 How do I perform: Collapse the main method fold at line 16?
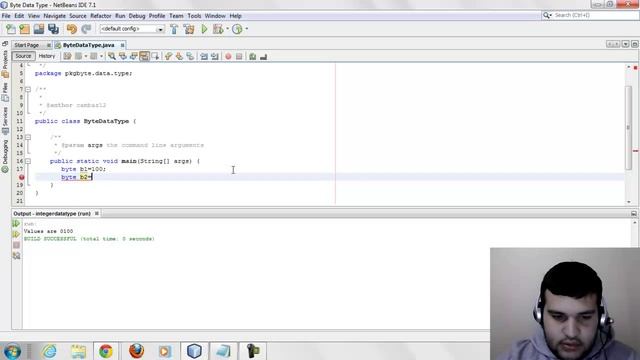click(28, 161)
